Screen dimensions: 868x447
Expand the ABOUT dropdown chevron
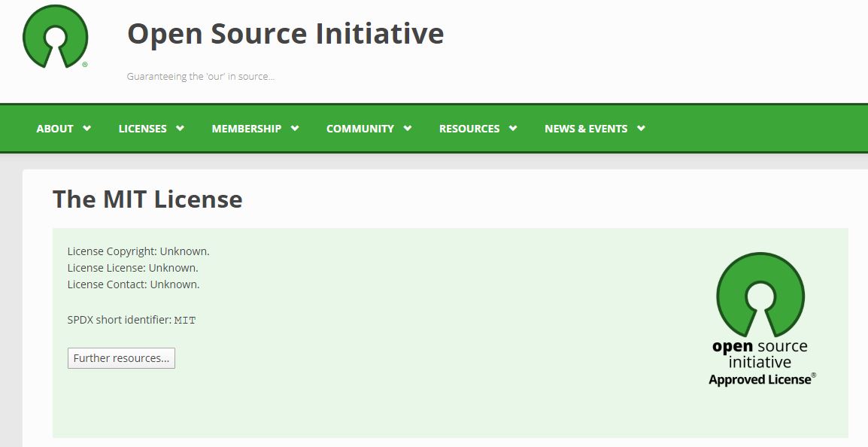tap(86, 128)
